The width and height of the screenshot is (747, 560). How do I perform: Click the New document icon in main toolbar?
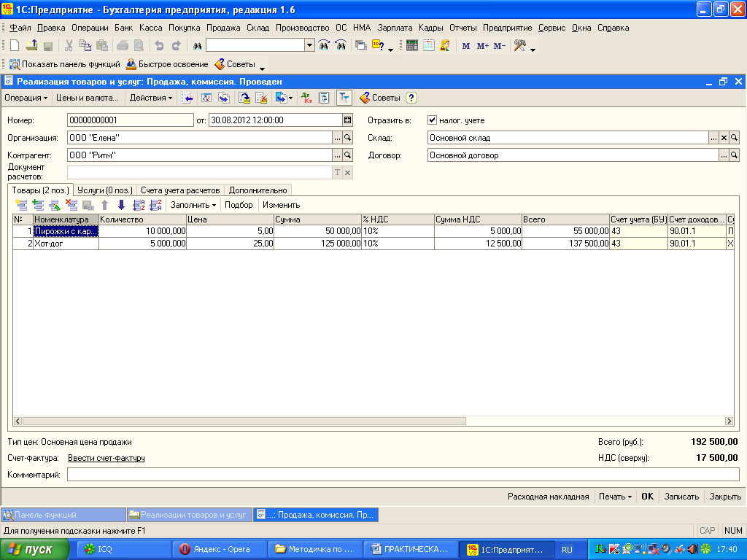point(15,46)
